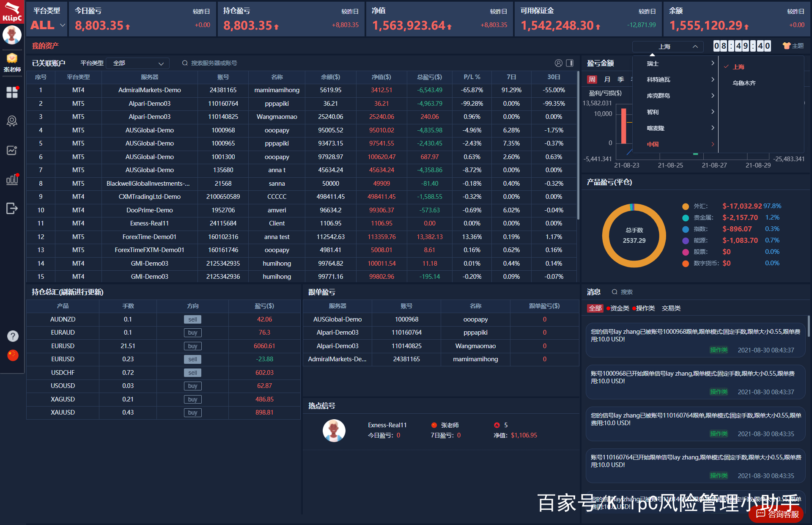Open the message dated 2021-08-30 08:43:35 about 110160764已开始跟单

(x=695, y=466)
